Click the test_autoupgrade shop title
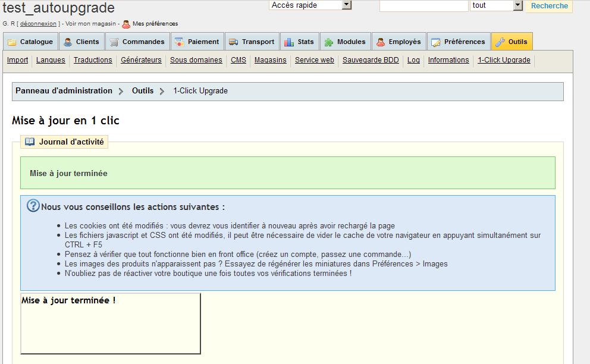Screen dimensions: 590x364 (x=58, y=8)
